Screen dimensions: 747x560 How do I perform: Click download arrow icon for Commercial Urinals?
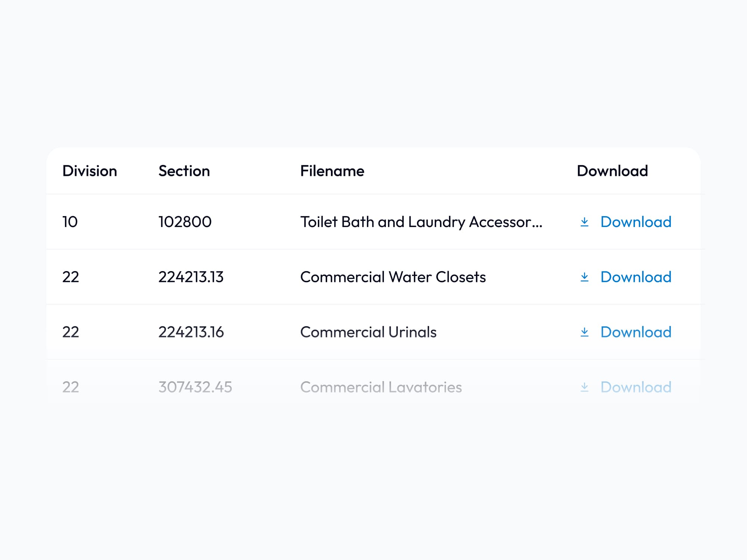pyautogui.click(x=585, y=332)
